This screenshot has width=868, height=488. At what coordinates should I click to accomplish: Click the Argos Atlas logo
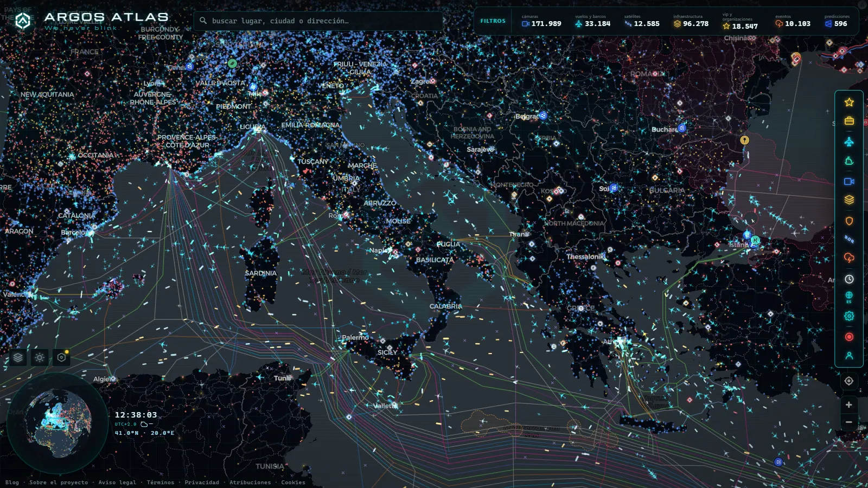tap(91, 21)
